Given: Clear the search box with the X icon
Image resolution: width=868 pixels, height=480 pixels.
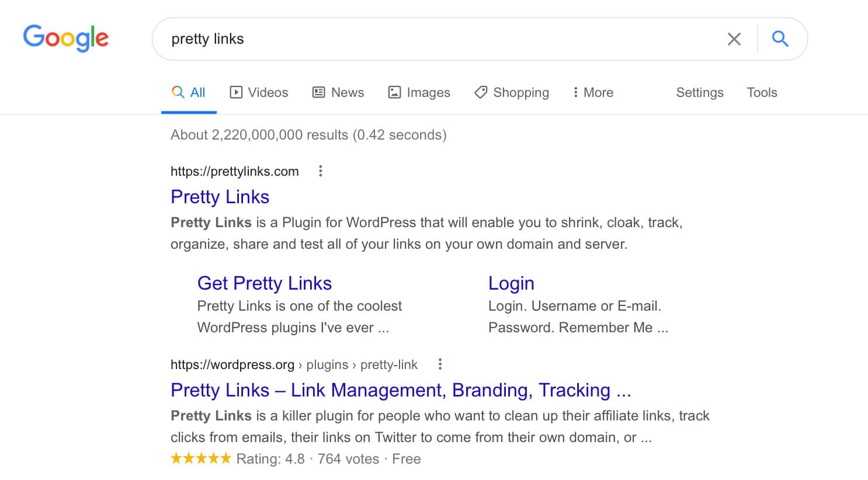Looking at the screenshot, I should (734, 39).
